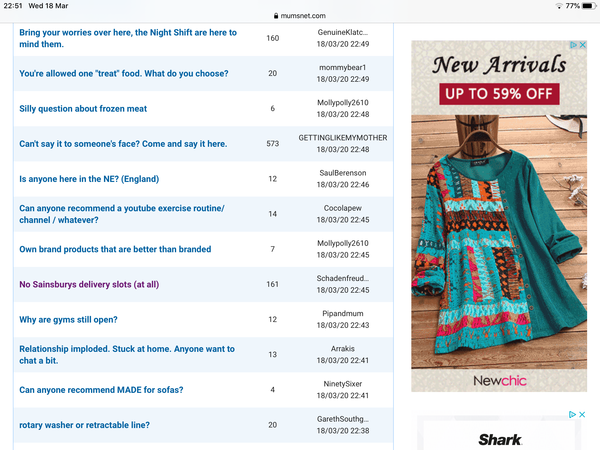Click poster GarethSouthg...
Image resolution: width=600 pixels, height=450 pixels.
(343, 419)
